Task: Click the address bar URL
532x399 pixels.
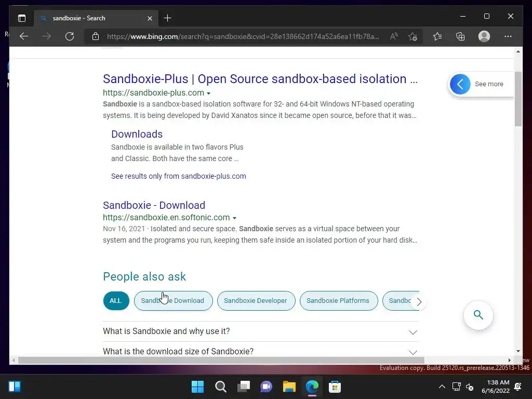Action: click(243, 36)
